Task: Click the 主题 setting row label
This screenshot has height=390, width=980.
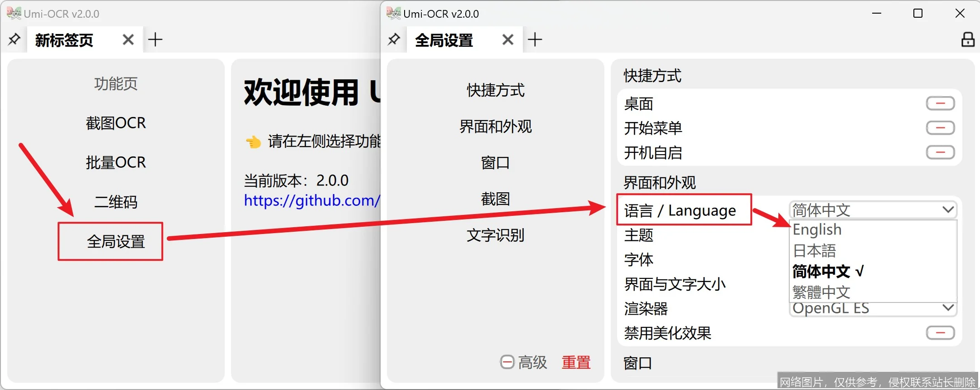Action: pos(639,235)
